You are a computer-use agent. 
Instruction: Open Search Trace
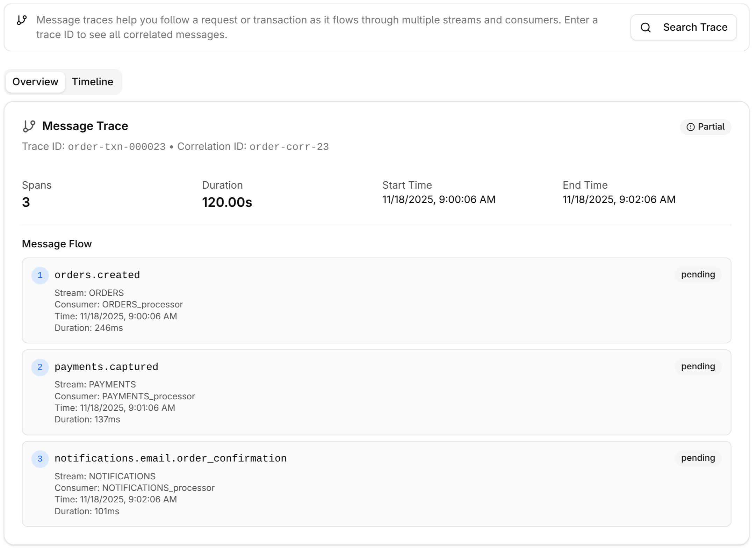click(684, 27)
